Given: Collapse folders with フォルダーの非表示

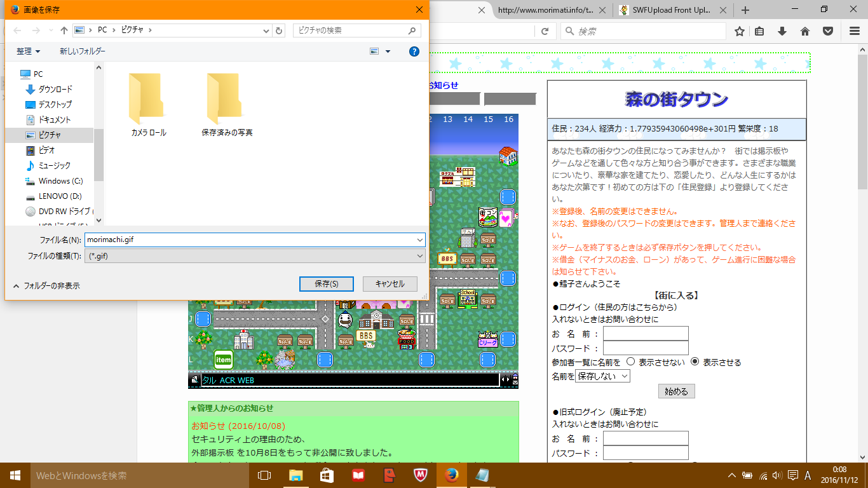Looking at the screenshot, I should (46, 286).
